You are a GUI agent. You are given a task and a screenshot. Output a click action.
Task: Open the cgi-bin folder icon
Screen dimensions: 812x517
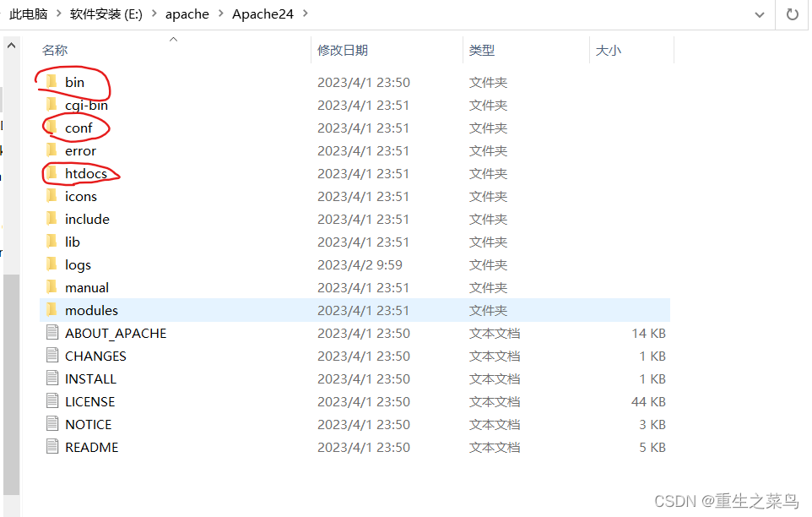(x=52, y=105)
